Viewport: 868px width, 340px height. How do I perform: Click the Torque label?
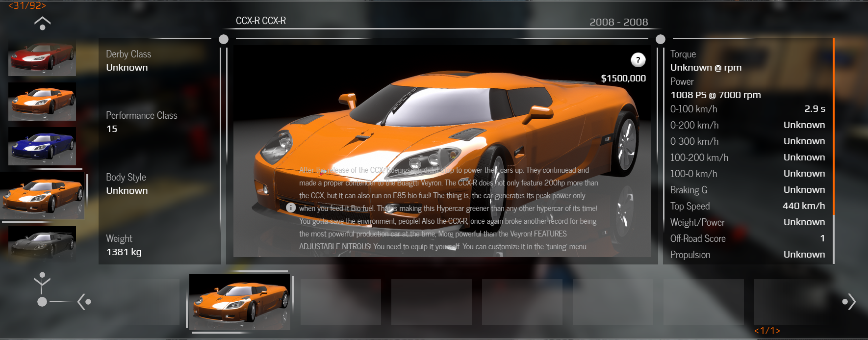683,54
